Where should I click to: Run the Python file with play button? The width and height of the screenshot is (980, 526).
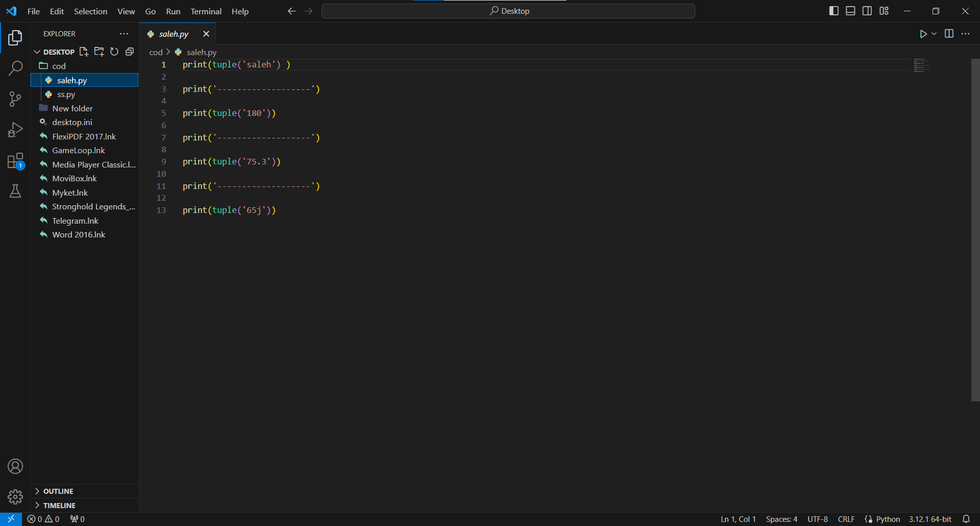(923, 34)
